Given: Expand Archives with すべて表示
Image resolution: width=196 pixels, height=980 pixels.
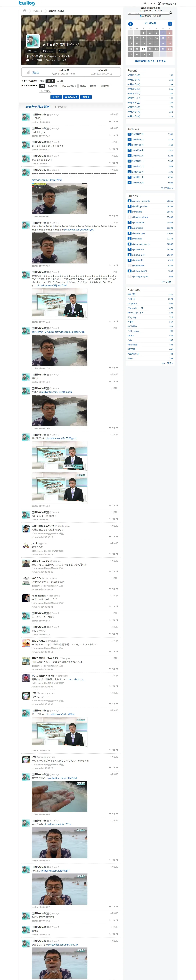Looking at the screenshot, I should pos(167,188).
